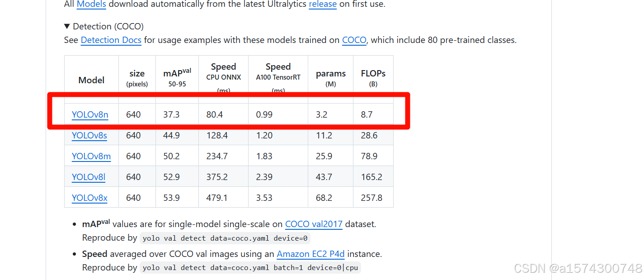Open the YOLOv8m model page

(91, 156)
